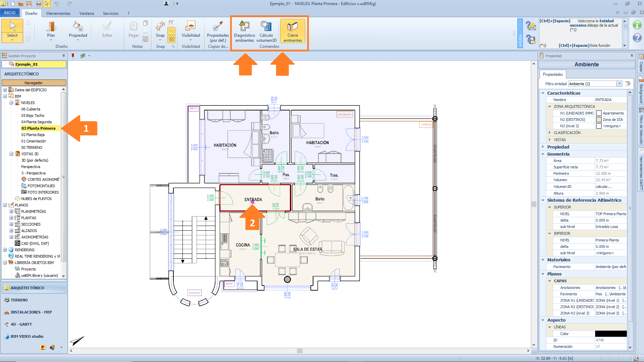Collapse the Geometría properties section
Screen dimensions: 644x362
pyautogui.click(x=543, y=154)
